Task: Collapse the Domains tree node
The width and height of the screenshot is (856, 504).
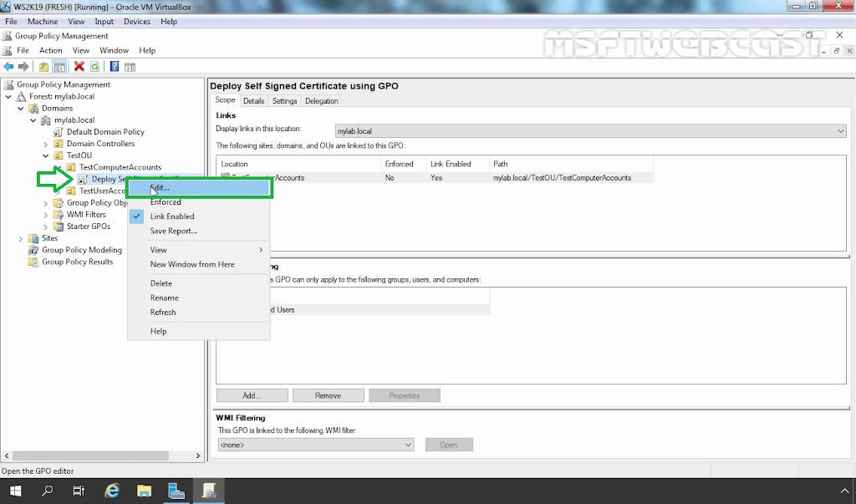Action: (x=21, y=108)
